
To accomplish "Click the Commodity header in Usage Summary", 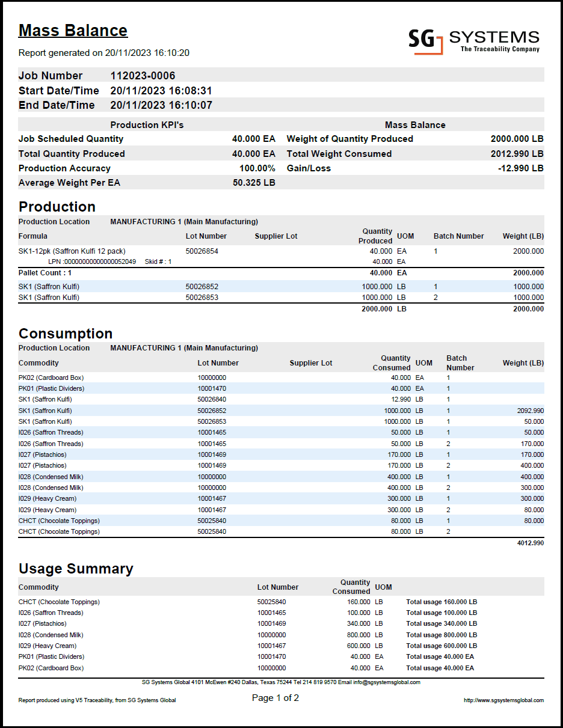I will tap(38, 587).
